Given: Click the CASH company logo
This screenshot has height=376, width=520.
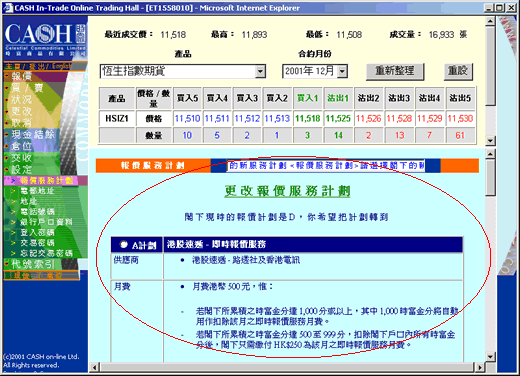Looking at the screenshot, I should pos(45,39).
